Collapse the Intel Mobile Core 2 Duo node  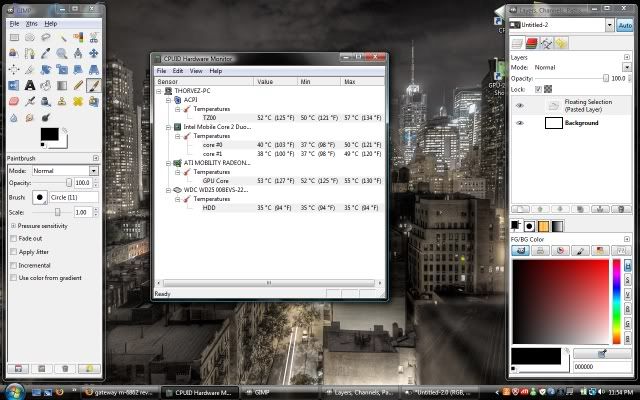(168, 127)
